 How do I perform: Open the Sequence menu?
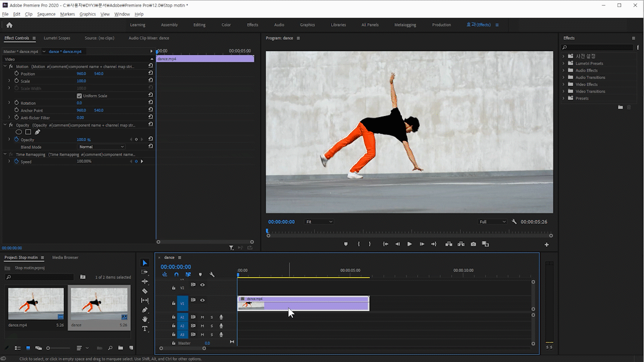(x=46, y=14)
